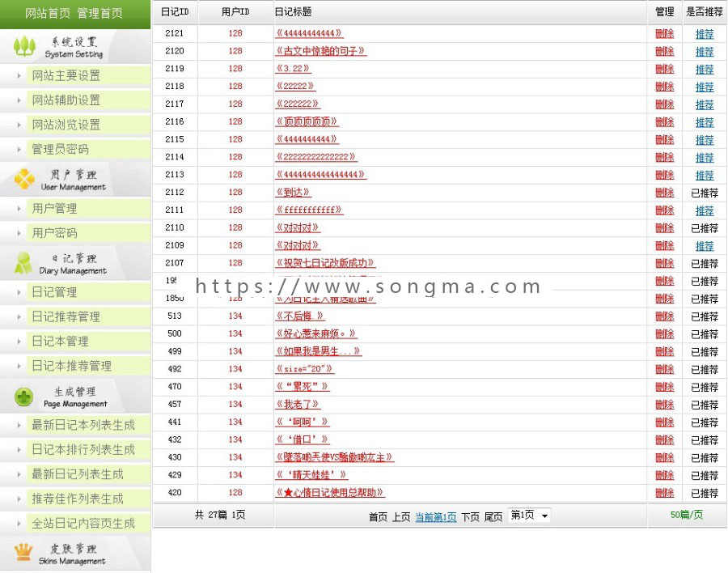728x573 pixels.
Task: Recommend diary 2121 via 推荐 link
Action: tap(705, 34)
